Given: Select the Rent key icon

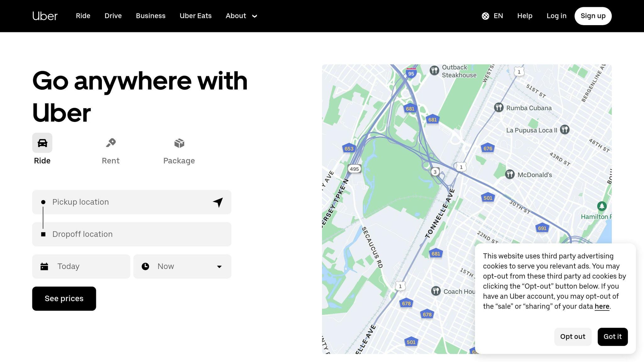Looking at the screenshot, I should pos(111,143).
